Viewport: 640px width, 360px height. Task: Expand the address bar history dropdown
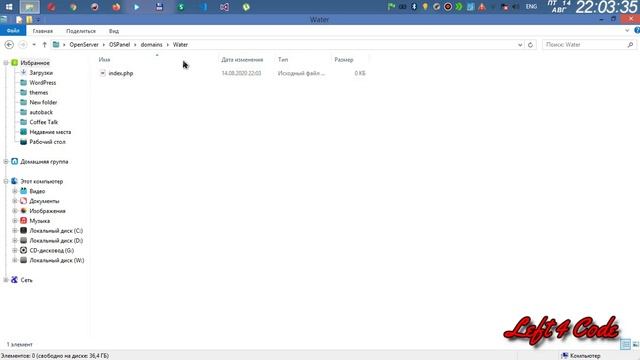[520, 44]
